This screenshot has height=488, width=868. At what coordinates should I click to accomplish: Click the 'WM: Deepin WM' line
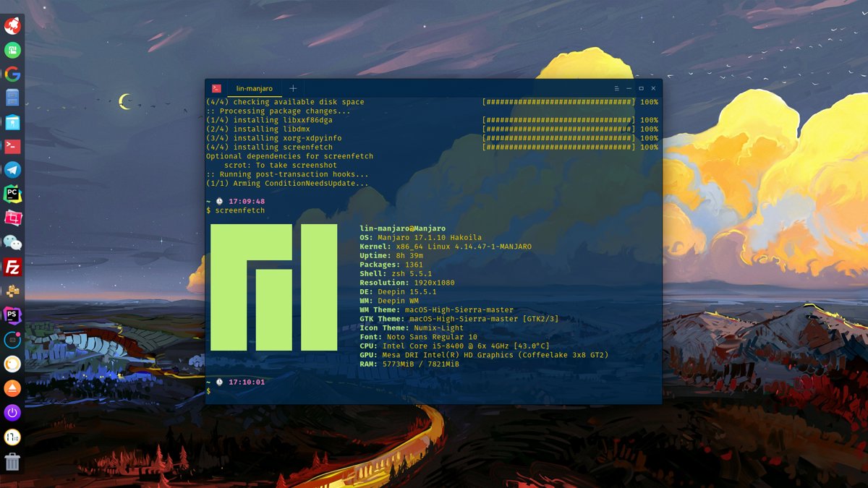pos(389,301)
